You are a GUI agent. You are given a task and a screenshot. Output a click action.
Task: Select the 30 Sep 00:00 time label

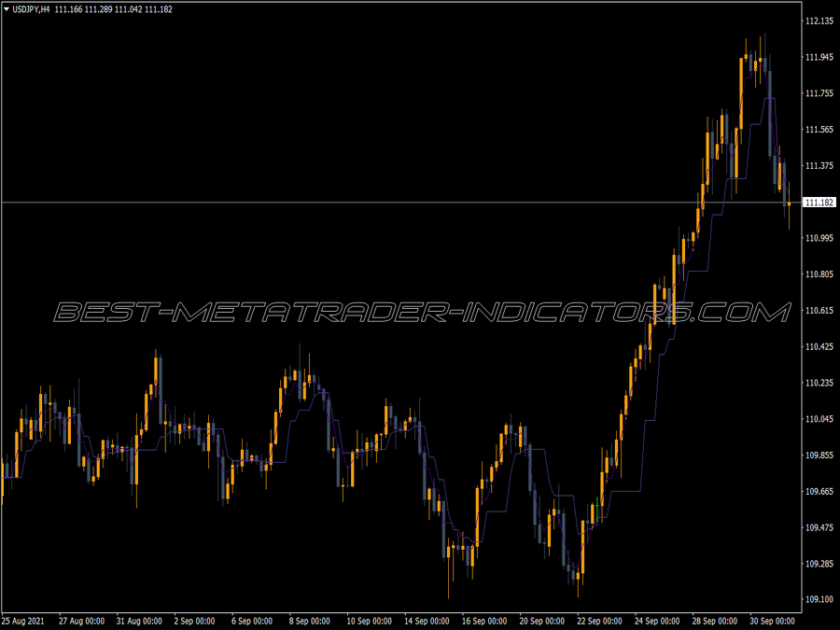(x=772, y=621)
